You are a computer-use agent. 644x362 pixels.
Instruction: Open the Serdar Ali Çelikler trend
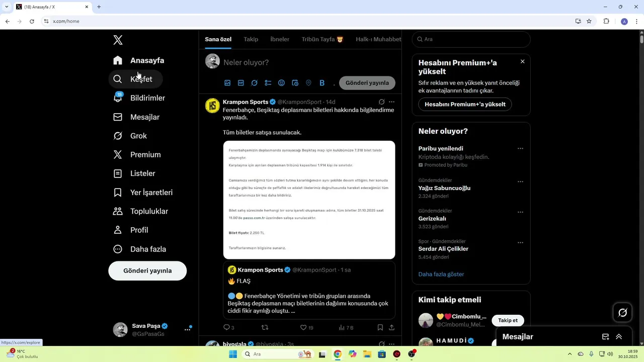(443, 249)
